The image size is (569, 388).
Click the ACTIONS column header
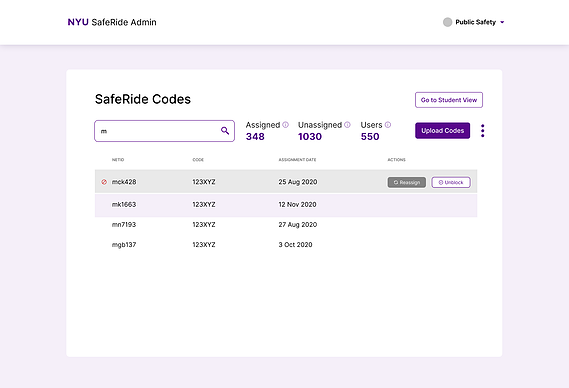click(x=396, y=160)
